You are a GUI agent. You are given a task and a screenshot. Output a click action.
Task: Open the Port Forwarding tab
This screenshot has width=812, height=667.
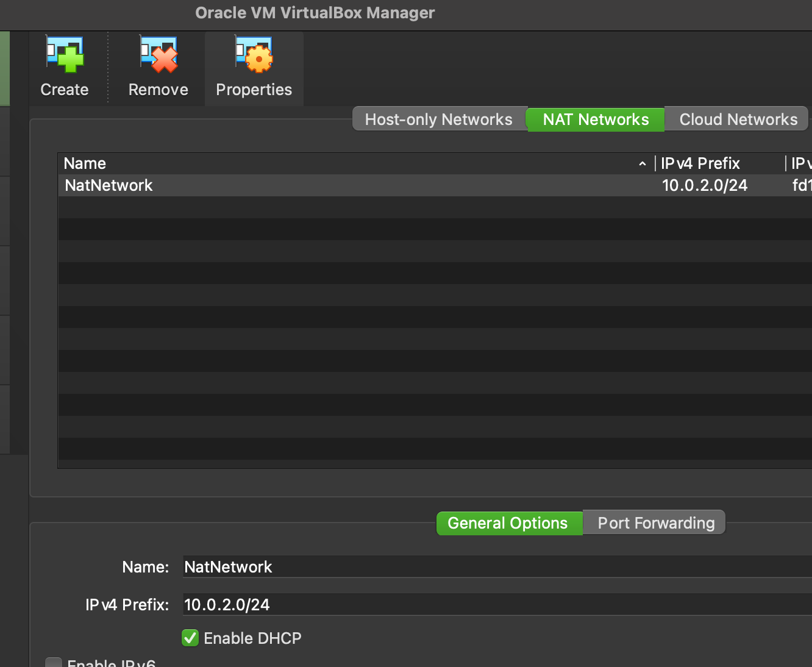[654, 523]
